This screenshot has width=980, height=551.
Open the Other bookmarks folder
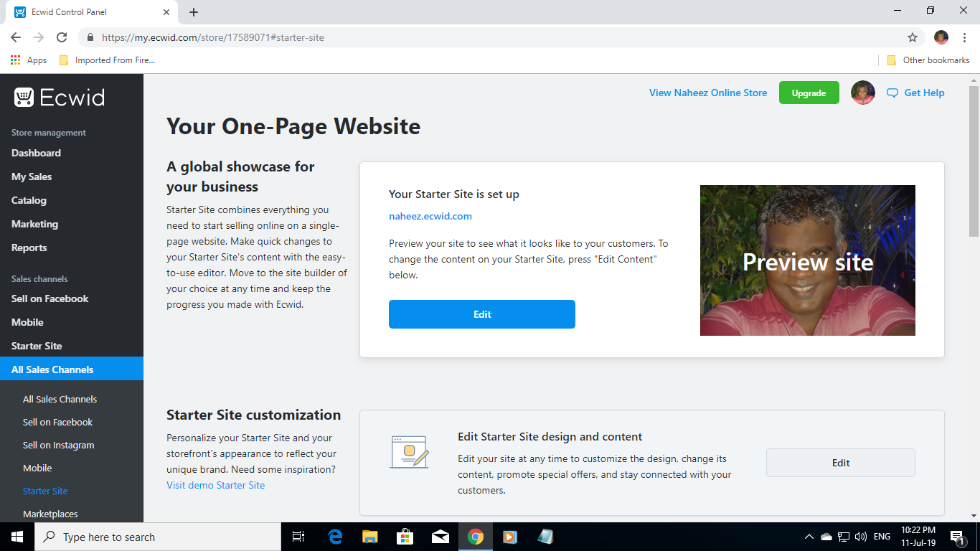pyautogui.click(x=928, y=60)
